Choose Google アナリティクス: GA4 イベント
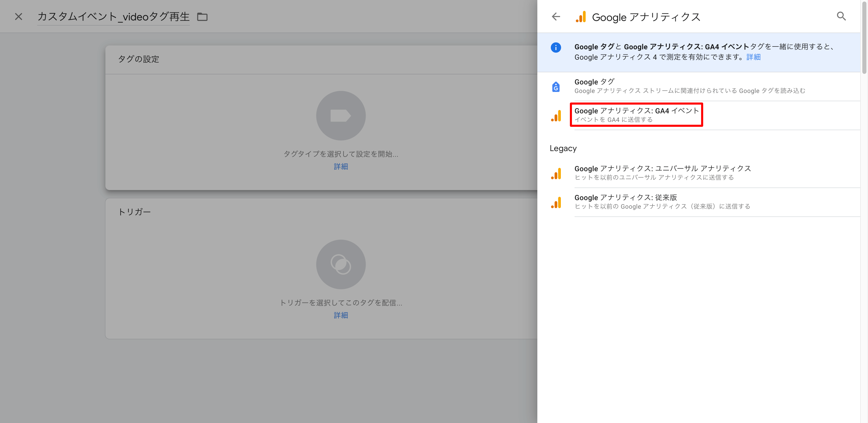 point(699,115)
